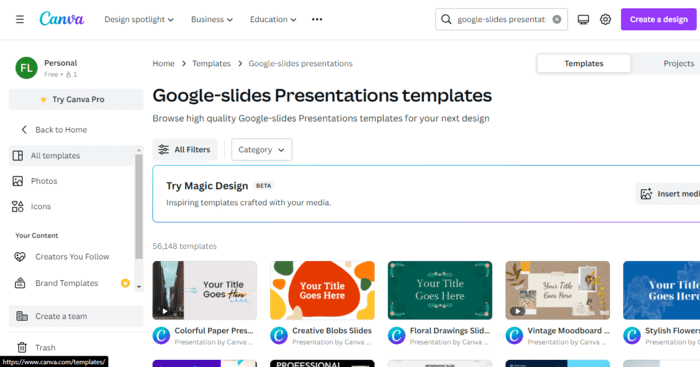The width and height of the screenshot is (700, 367).
Task: Open the three-dots more menu
Action: [317, 19]
